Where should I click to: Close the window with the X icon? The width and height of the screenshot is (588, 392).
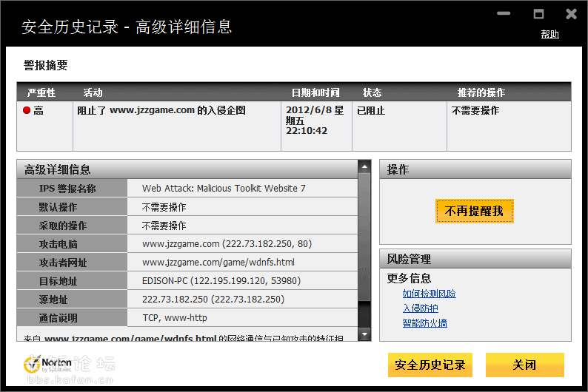click(x=571, y=14)
